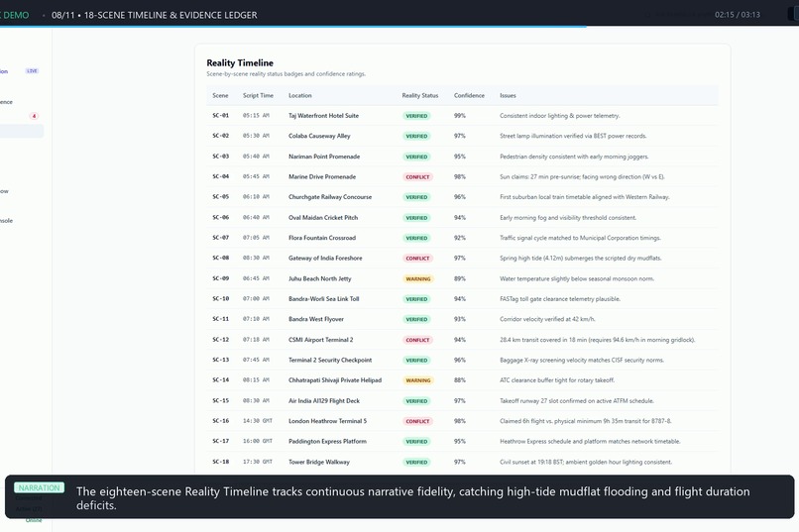Click the VERIFIED badge for SC-13
Screen dimensions: 799x532
pyautogui.click(x=416, y=361)
